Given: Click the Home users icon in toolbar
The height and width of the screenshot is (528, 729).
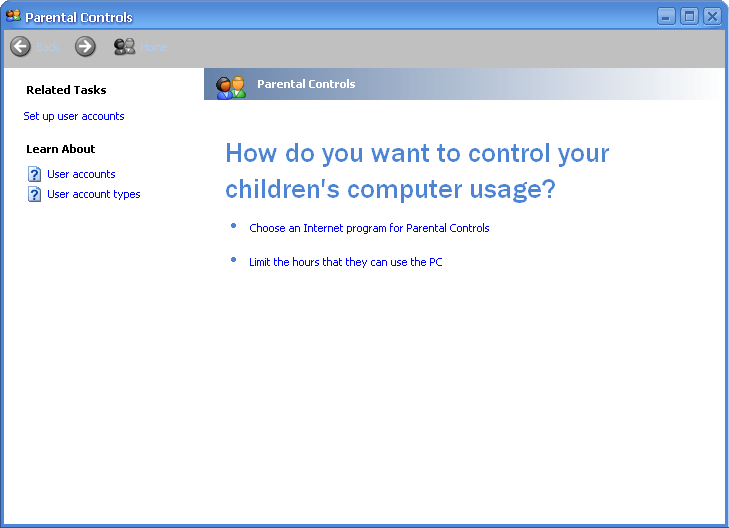Looking at the screenshot, I should pos(125,46).
